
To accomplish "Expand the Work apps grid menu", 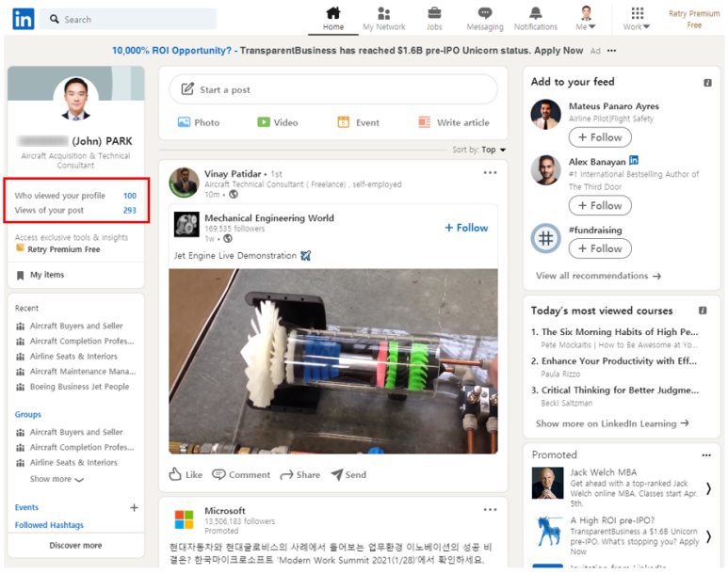I will (637, 19).
